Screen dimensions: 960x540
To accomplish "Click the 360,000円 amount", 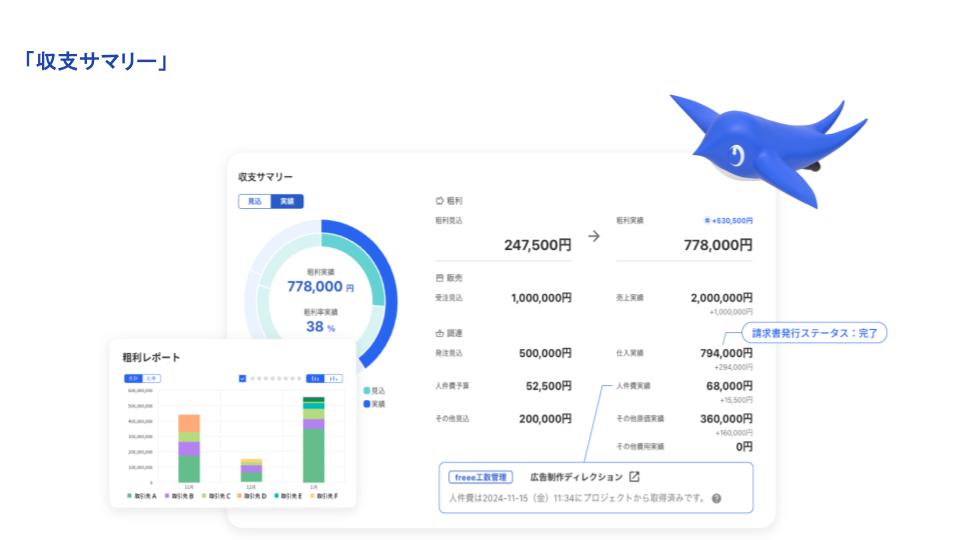I will tap(726, 419).
